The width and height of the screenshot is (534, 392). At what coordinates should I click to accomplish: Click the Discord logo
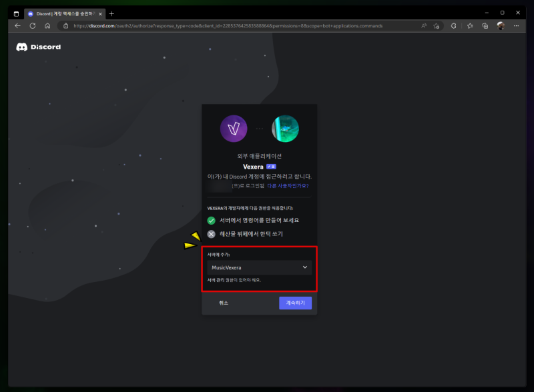point(39,47)
